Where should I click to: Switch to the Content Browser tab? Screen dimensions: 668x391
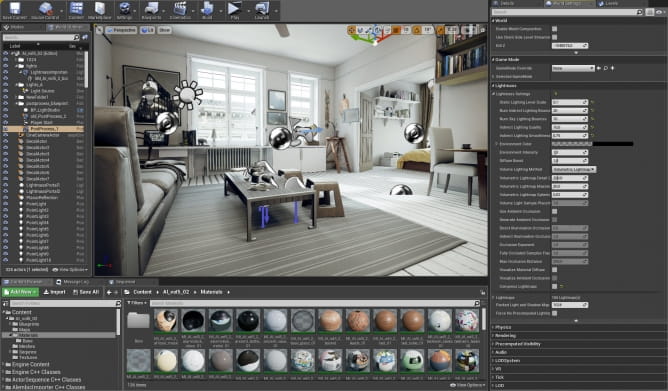click(26, 282)
